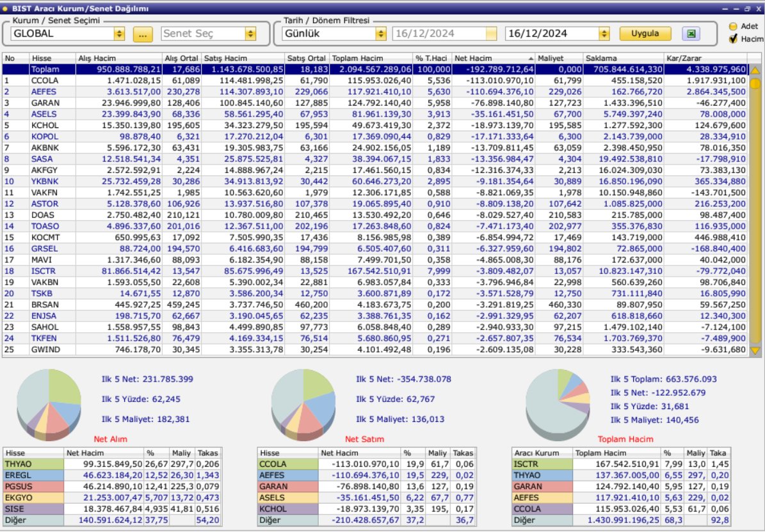This screenshot has width=765, height=532.
Task: Click the Toplam Hacim pie chart
Action: (558, 404)
